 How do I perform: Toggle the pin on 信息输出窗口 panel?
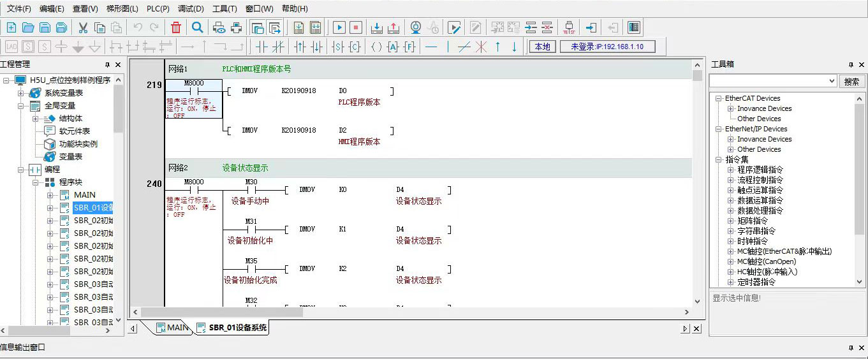click(x=851, y=348)
